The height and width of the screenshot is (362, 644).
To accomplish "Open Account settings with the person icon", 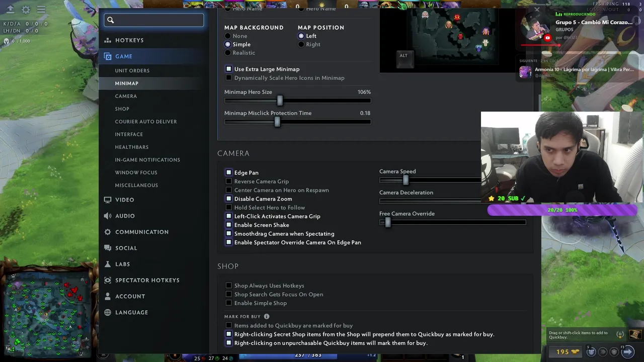I will click(x=107, y=296).
